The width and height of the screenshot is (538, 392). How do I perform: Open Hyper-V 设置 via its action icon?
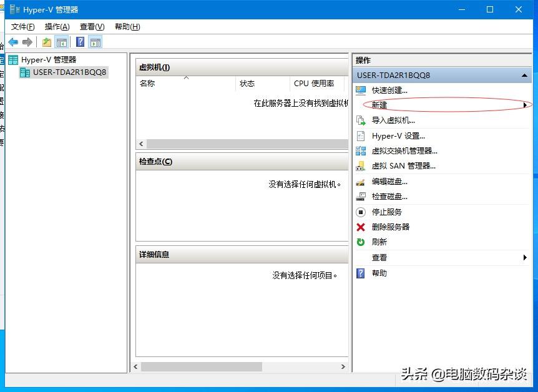(362, 136)
